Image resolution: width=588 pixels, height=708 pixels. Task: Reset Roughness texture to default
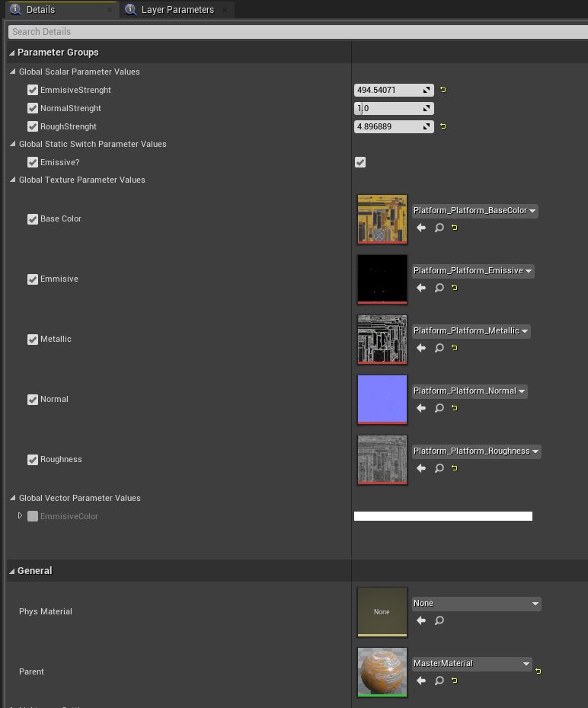coord(455,467)
